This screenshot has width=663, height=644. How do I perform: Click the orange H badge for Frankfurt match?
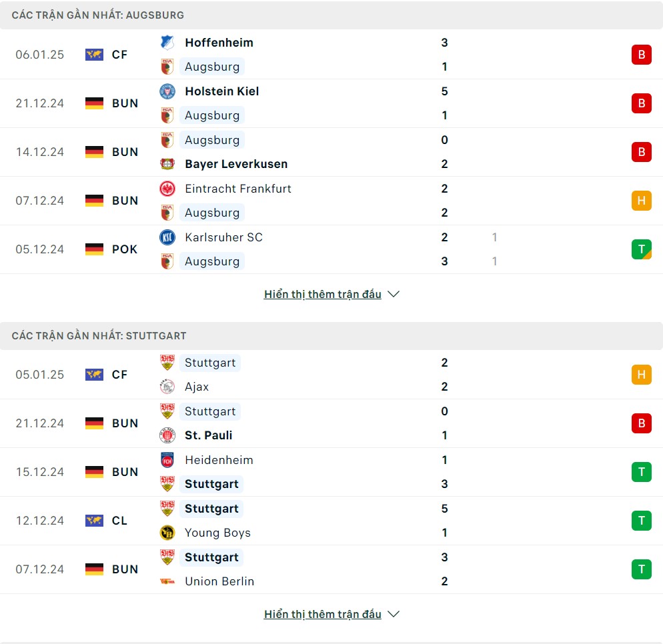tap(642, 200)
